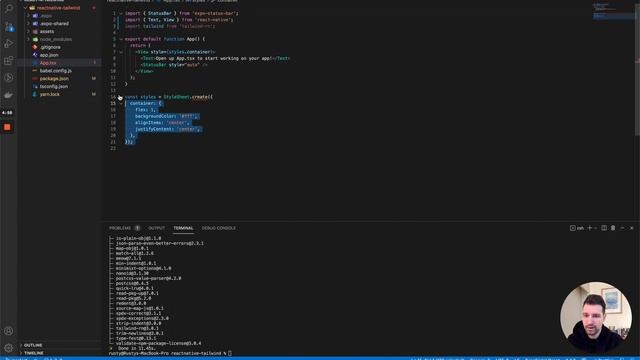The width and height of the screenshot is (640, 360).
Task: Fold the View element at line 7
Action: tap(120, 52)
